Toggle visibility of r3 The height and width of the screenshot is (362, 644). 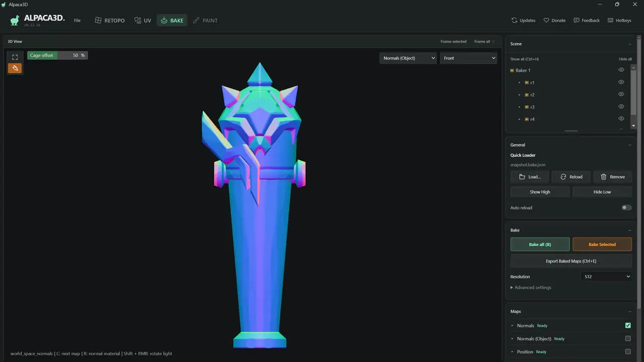coord(621,107)
